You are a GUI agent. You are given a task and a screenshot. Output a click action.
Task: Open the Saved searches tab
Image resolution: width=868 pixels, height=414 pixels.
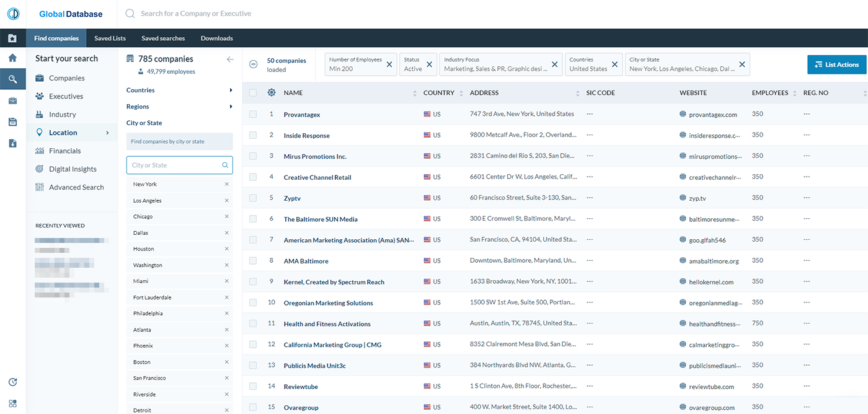[163, 38]
